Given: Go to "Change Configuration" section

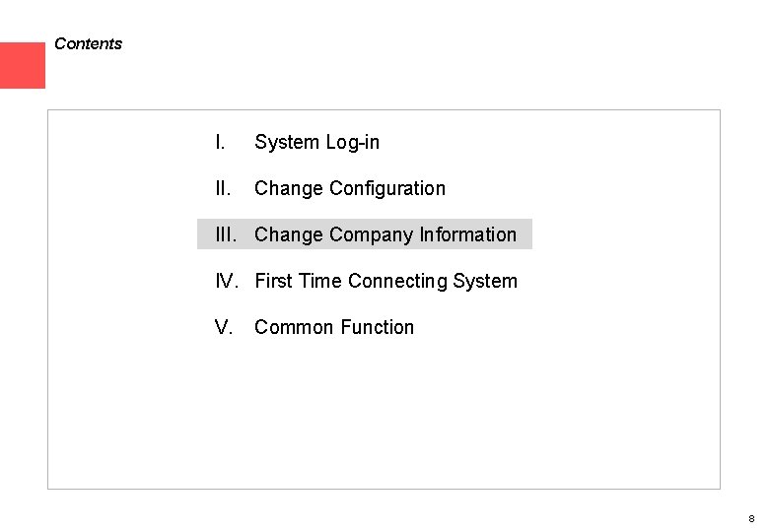Looking at the screenshot, I should pyautogui.click(x=349, y=188).
